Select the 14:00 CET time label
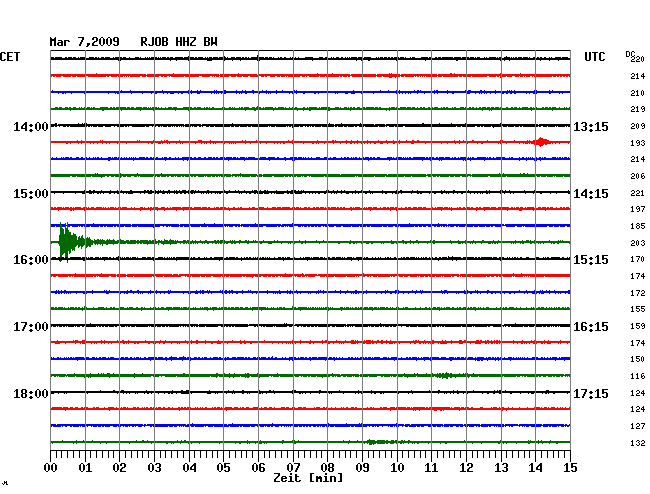The width and height of the screenshot is (650, 494). pyautogui.click(x=31, y=126)
